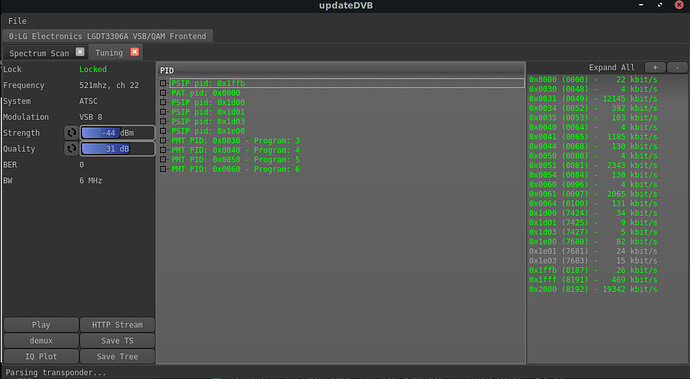Click the System value ATSC
Screen dimensions: 690x379
pyautogui.click(x=88, y=101)
